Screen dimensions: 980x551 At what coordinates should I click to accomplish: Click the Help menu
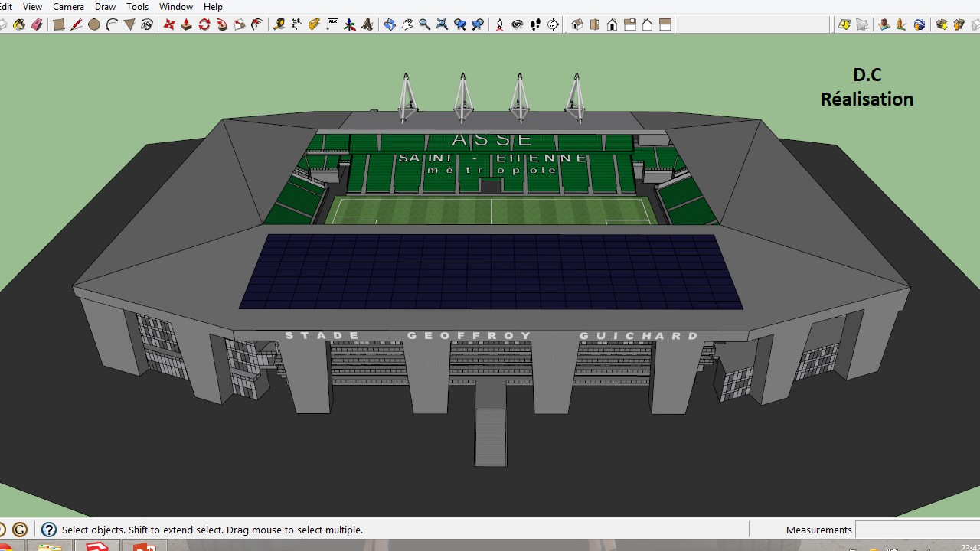tap(213, 7)
